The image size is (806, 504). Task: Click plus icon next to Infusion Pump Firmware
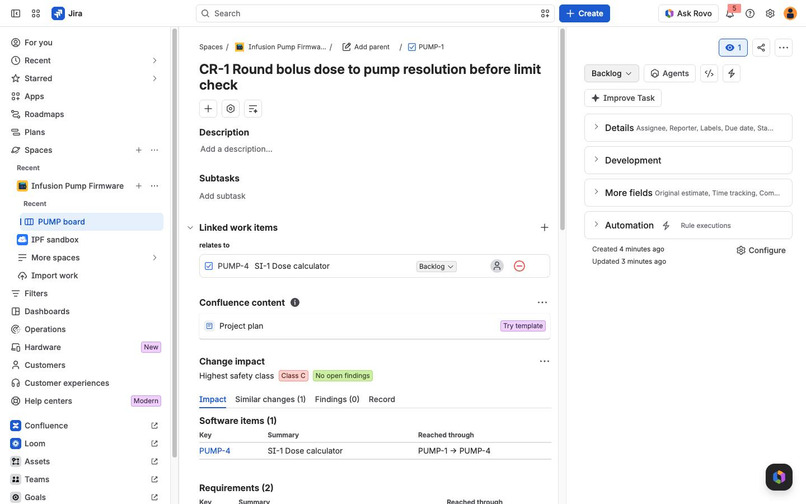coord(138,186)
